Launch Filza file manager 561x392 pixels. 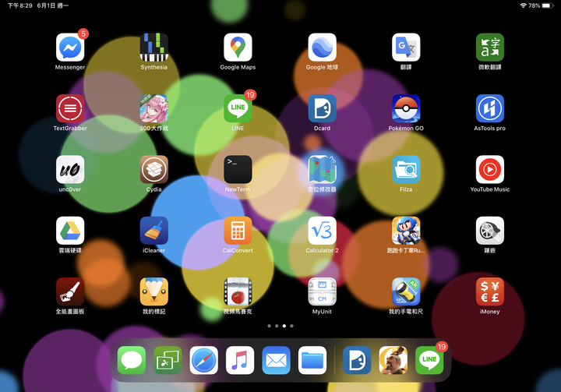[x=406, y=169]
